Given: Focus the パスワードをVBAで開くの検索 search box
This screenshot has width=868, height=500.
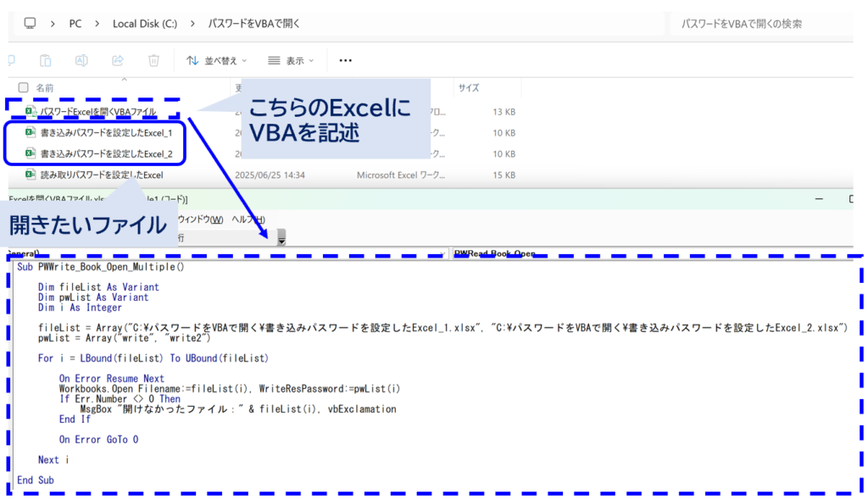Looking at the screenshot, I should [x=761, y=24].
